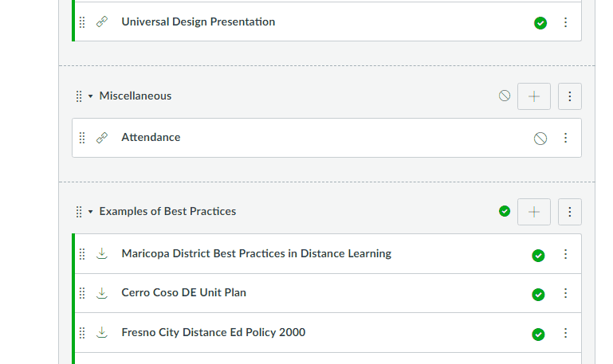Screen dimensions: 613x364
Task: Unpublish Fresno City Distance Ed Policy item
Action: 539,335
